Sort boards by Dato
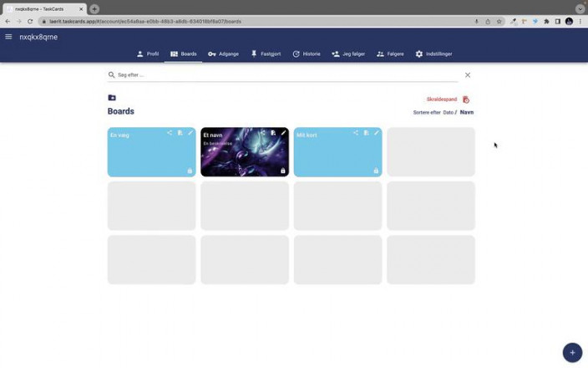The width and height of the screenshot is (588, 368). click(x=448, y=112)
